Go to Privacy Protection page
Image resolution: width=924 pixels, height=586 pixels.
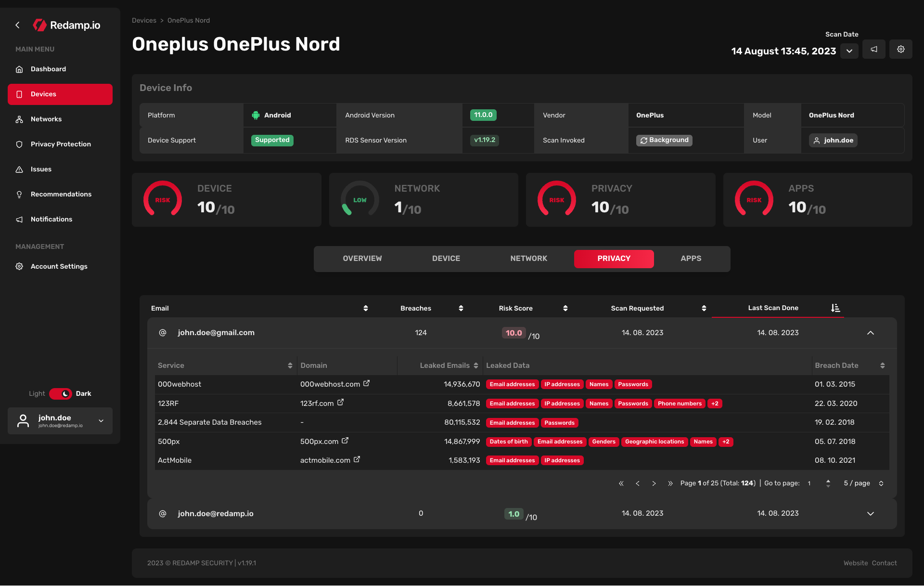60,144
